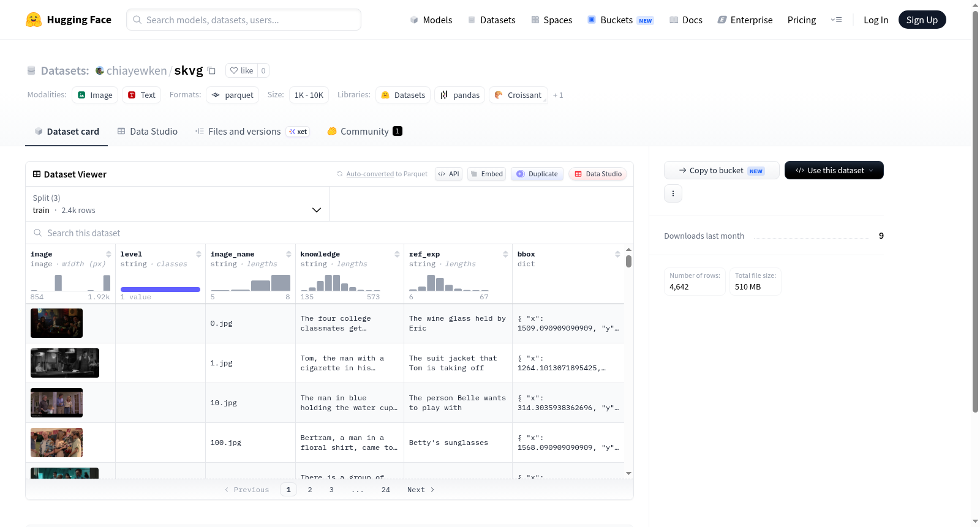Focus the Search this dataset field
The image size is (980, 527).
(x=330, y=233)
